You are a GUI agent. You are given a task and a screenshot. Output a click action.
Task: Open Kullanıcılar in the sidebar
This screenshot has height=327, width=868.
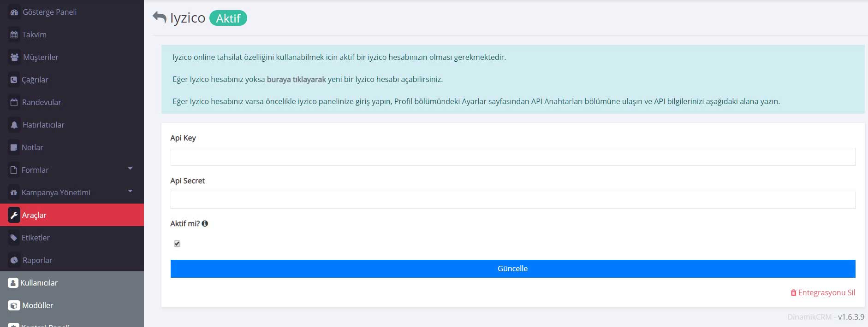72,283
